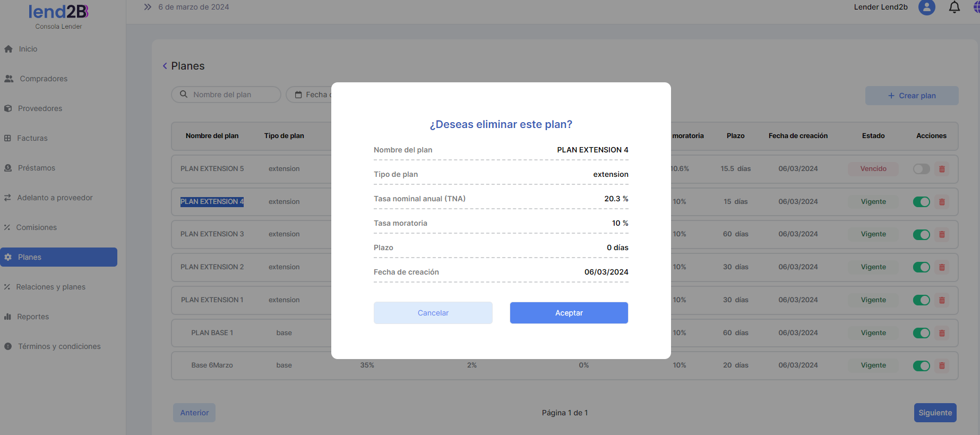Go back using chevron beside Planes title

[x=165, y=66]
